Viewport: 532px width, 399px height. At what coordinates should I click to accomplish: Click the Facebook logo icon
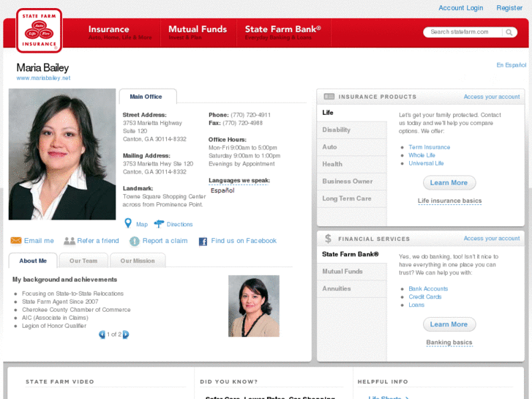203,242
